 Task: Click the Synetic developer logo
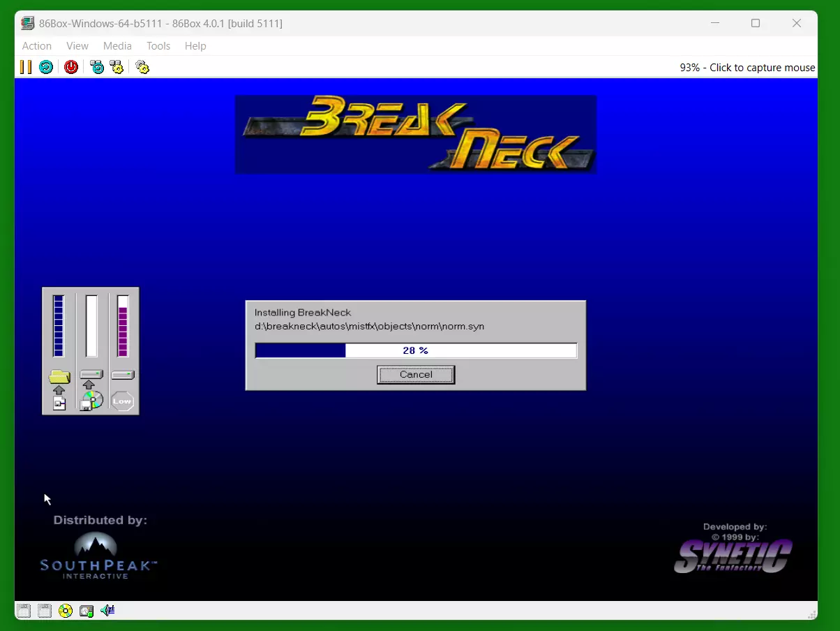(x=733, y=556)
